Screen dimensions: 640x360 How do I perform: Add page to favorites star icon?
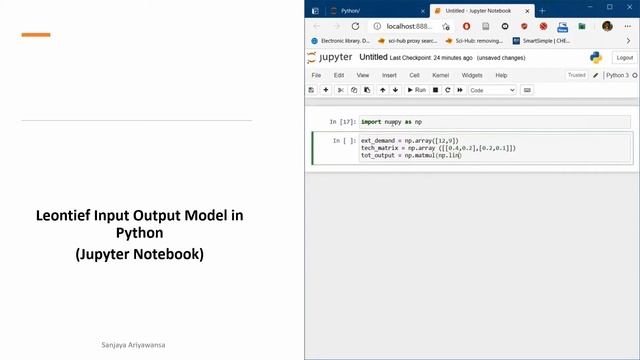[446, 27]
